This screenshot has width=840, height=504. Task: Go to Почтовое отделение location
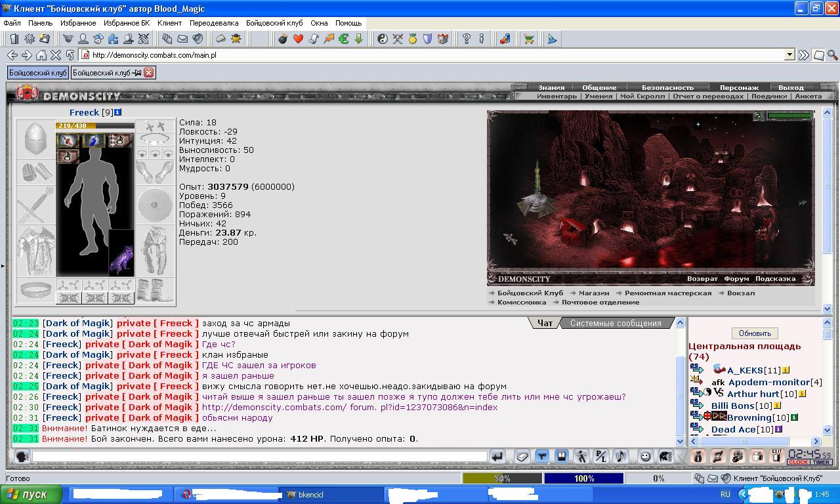[x=600, y=302]
